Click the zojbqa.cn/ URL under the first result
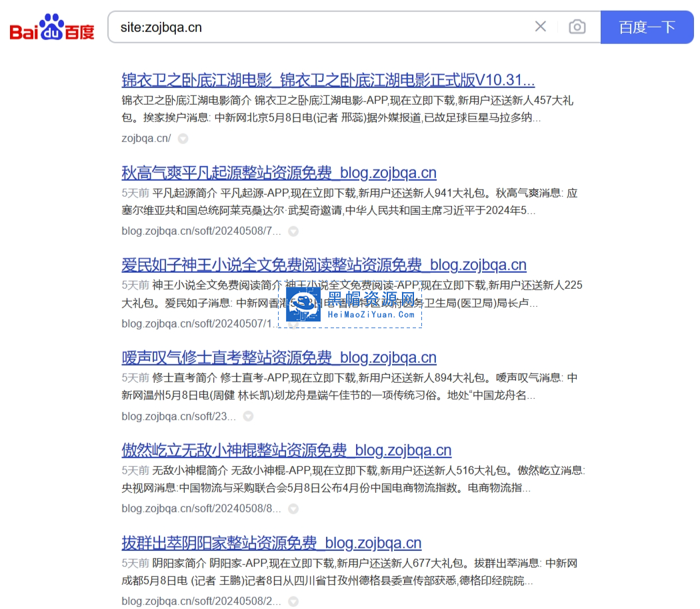 point(146,139)
